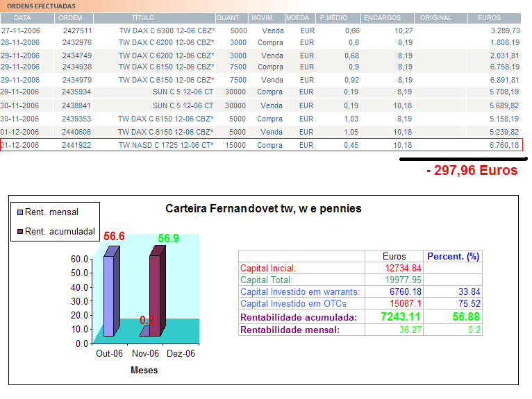Select order number 2434979
This screenshot has height=399, width=532.
click(77, 80)
